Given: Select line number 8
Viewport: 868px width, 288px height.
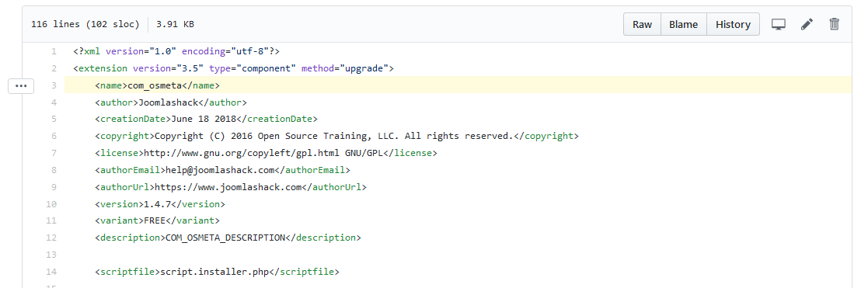Looking at the screenshot, I should (x=54, y=170).
